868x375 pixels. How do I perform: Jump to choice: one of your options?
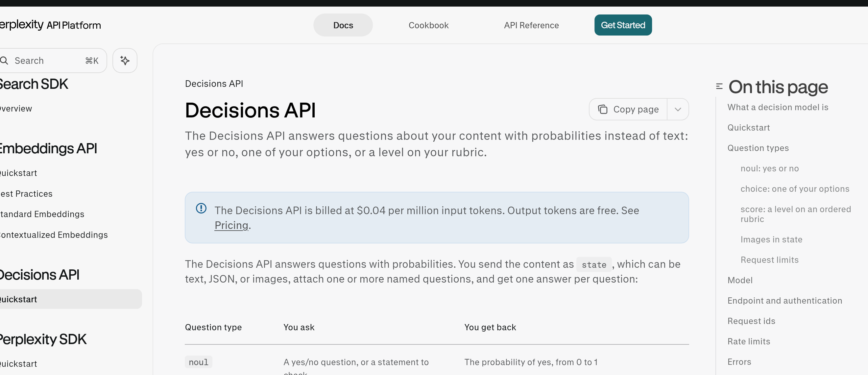pos(795,189)
